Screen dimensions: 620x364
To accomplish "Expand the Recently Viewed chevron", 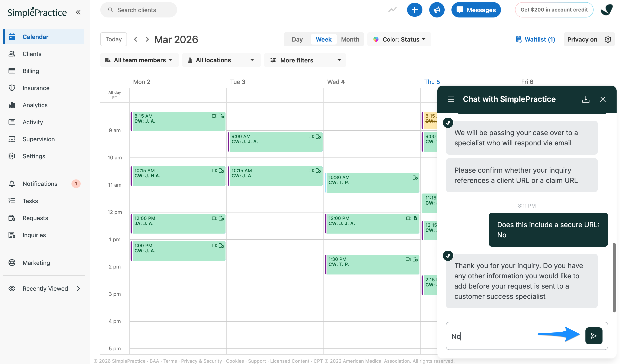I will click(x=79, y=289).
